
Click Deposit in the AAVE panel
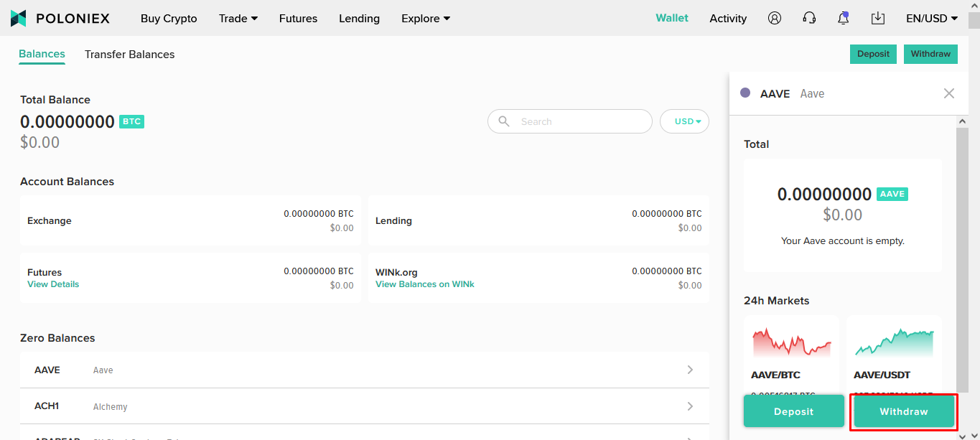794,411
